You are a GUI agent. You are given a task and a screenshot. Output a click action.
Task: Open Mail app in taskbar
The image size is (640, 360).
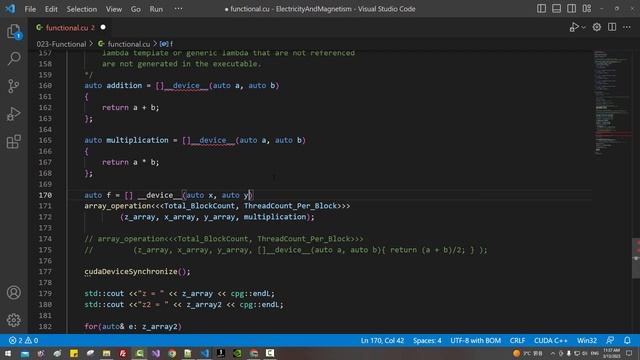(x=25, y=353)
